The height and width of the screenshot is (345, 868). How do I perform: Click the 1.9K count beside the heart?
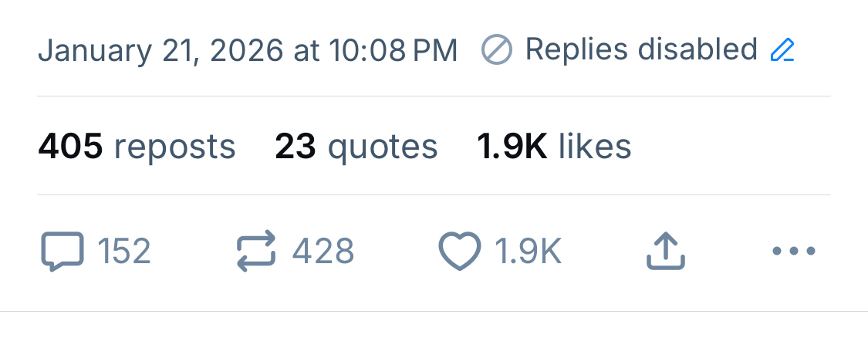click(x=528, y=252)
